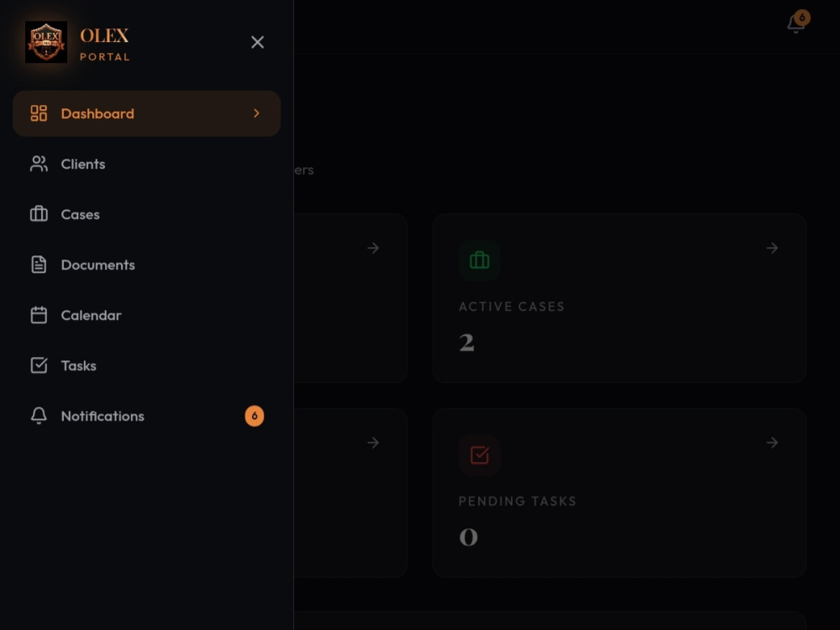Click the Documents file icon
This screenshot has width=840, height=630.
point(39,265)
